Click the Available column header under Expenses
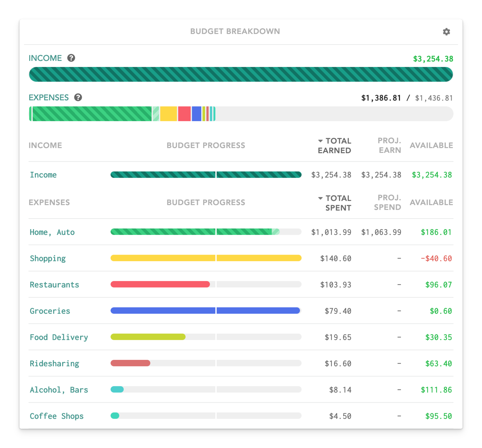The height and width of the screenshot is (448, 482). (x=431, y=202)
